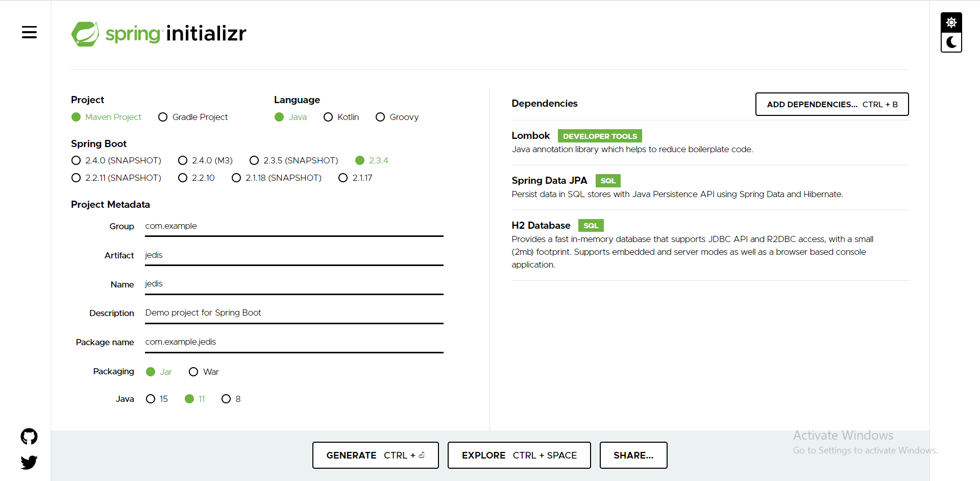Switch to light theme sun icon
Viewport: 980px width, 481px height.
pos(951,22)
